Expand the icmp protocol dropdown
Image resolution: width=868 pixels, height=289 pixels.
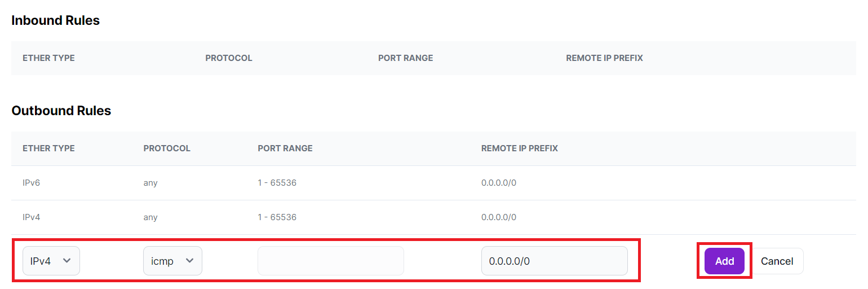point(172,261)
